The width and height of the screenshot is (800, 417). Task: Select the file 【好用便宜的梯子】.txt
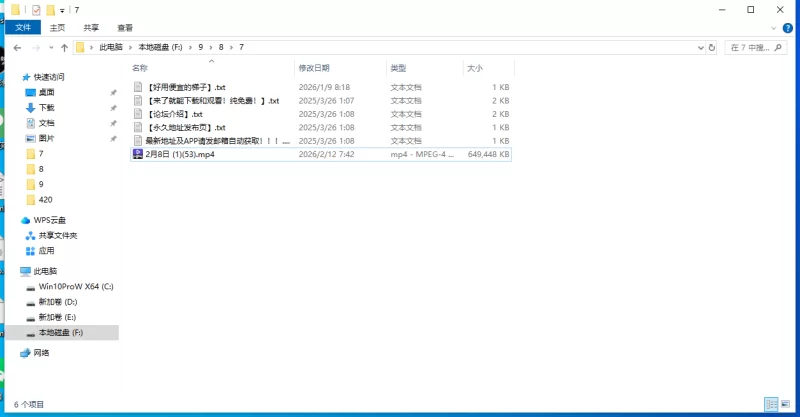pyautogui.click(x=186, y=87)
